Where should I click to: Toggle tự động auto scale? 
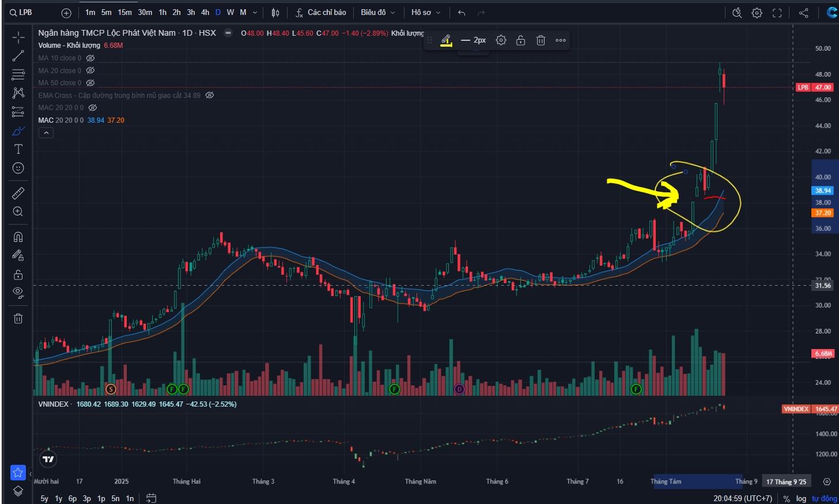point(824,499)
